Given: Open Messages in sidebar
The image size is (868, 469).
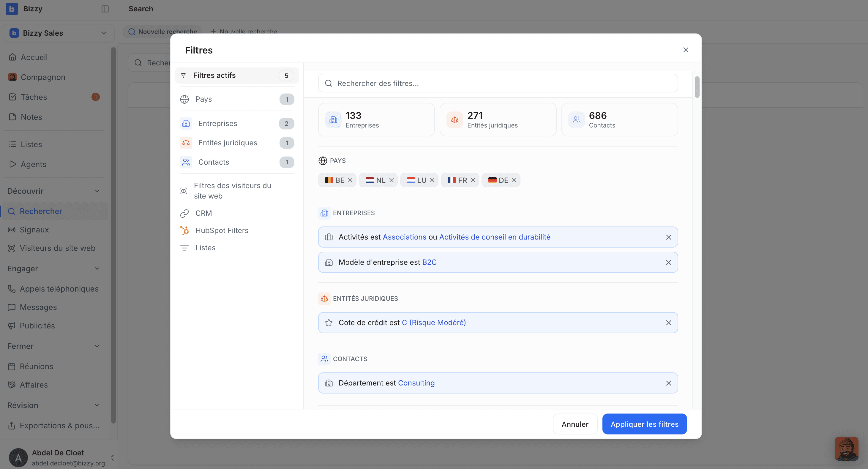Looking at the screenshot, I should tap(32, 308).
